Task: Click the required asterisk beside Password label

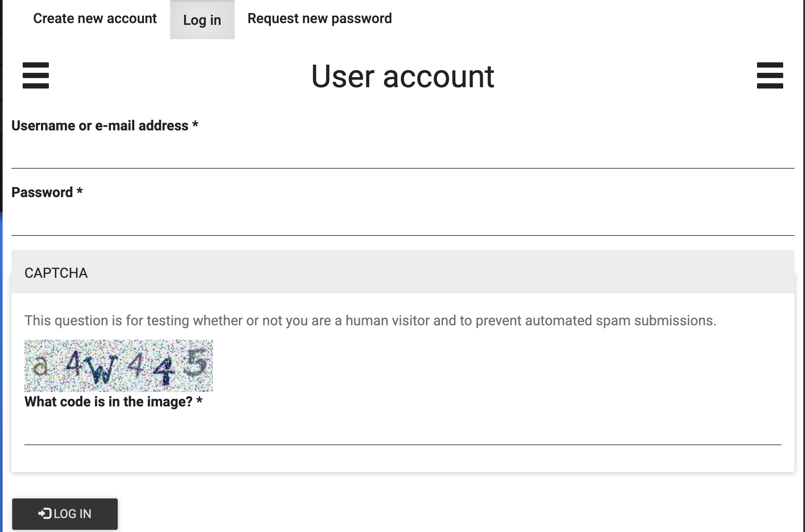Action: 80,191
